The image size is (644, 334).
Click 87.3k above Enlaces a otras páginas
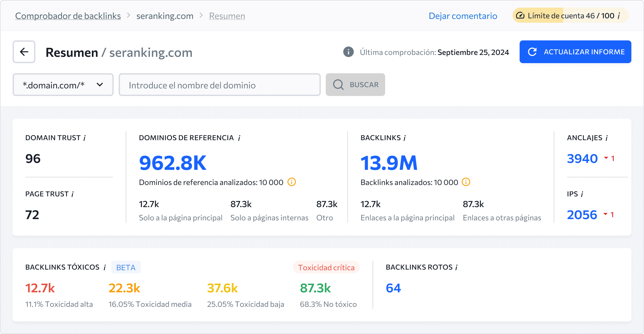(x=473, y=204)
